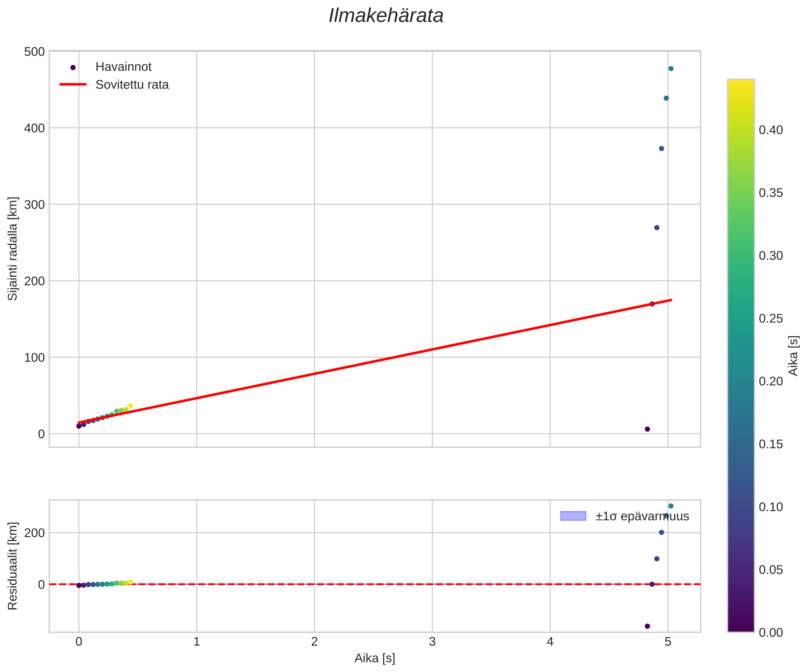
Task: Click the Havainnot legend marker dot
Action: point(73,67)
